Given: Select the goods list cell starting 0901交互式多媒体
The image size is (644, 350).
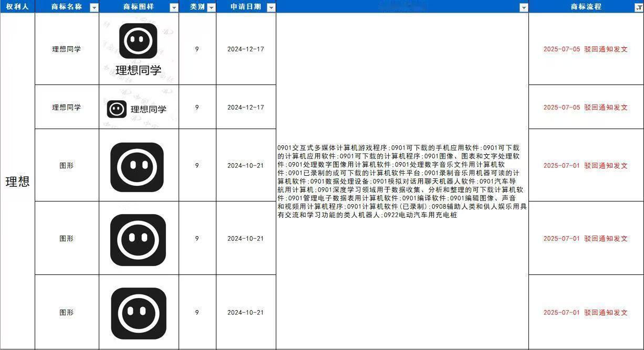Looking at the screenshot, I should pyautogui.click(x=402, y=181).
